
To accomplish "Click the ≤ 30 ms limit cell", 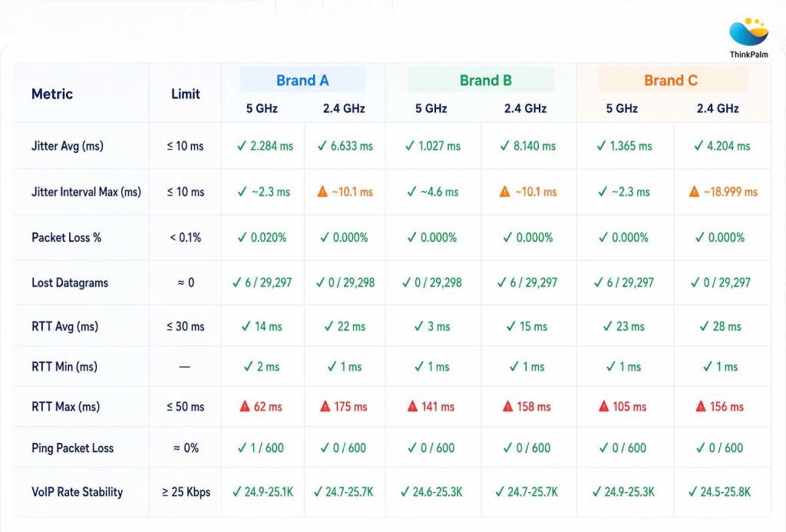I will point(186,326).
